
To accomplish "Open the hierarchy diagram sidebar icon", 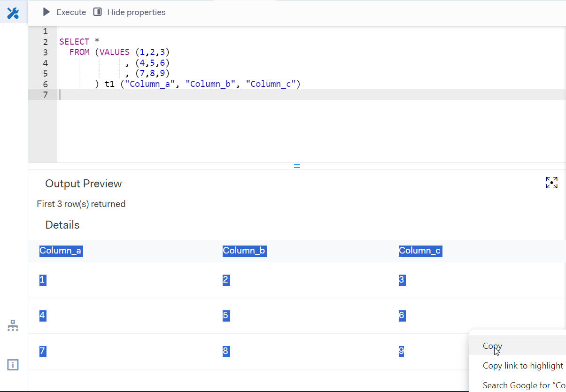I will click(13, 325).
